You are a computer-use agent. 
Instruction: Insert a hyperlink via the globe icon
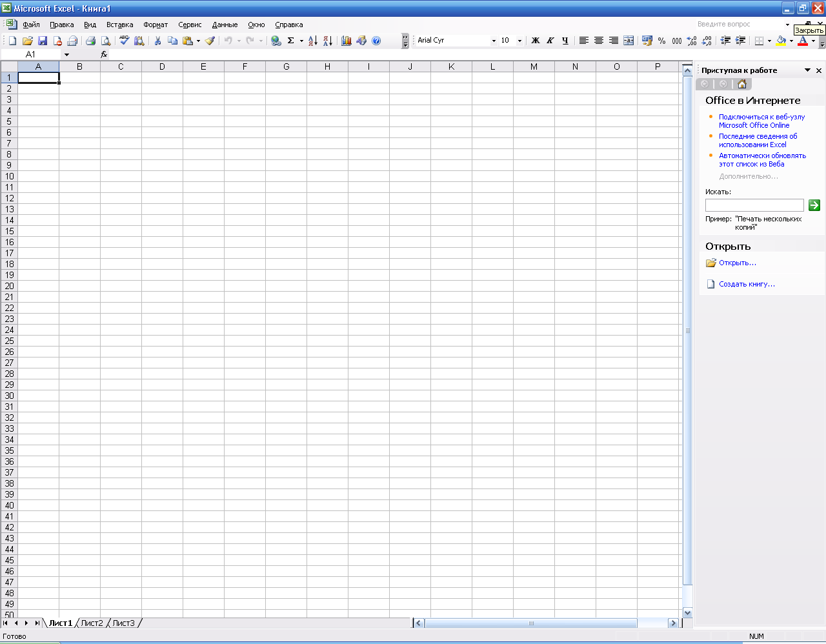click(x=276, y=41)
